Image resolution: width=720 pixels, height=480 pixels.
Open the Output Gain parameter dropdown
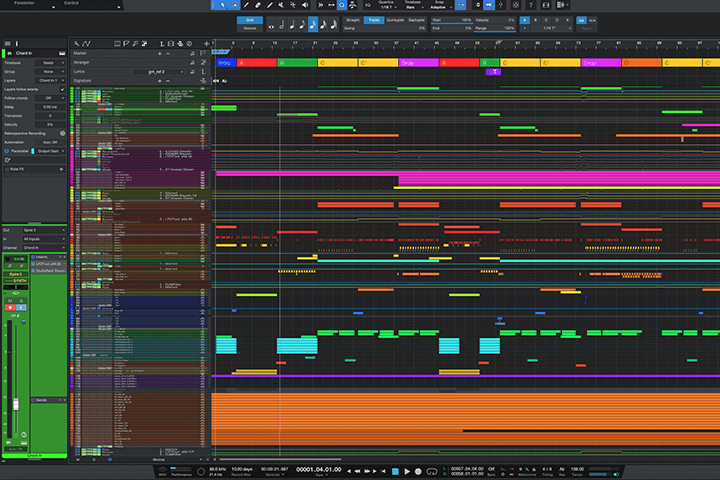point(50,151)
